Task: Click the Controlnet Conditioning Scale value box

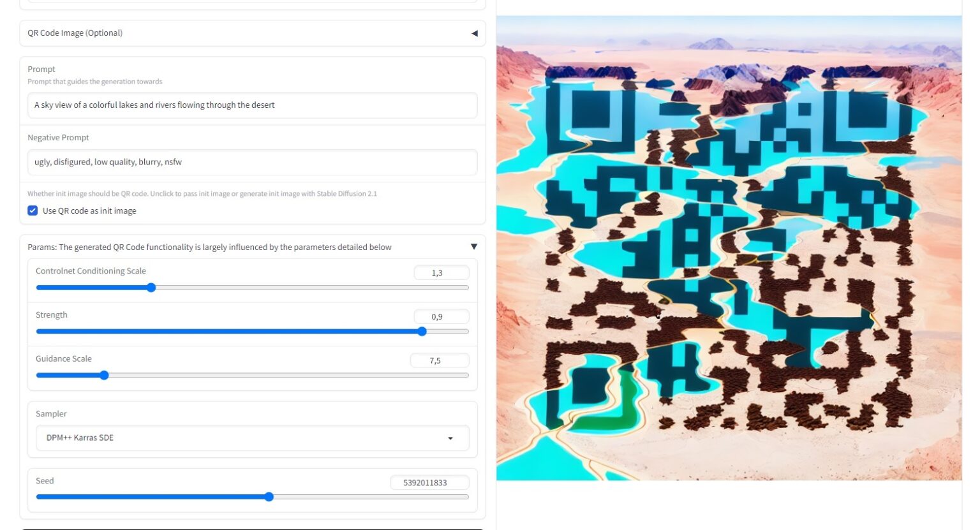Action: [x=442, y=273]
